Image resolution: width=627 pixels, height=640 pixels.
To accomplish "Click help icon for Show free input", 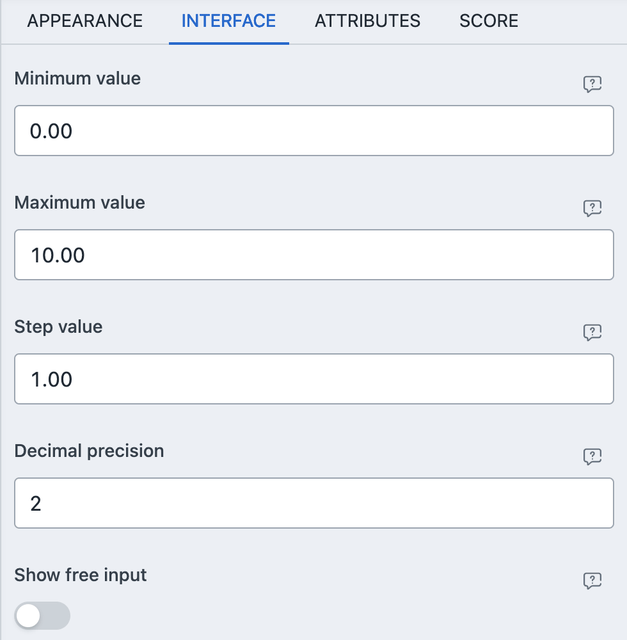I will (x=592, y=580).
